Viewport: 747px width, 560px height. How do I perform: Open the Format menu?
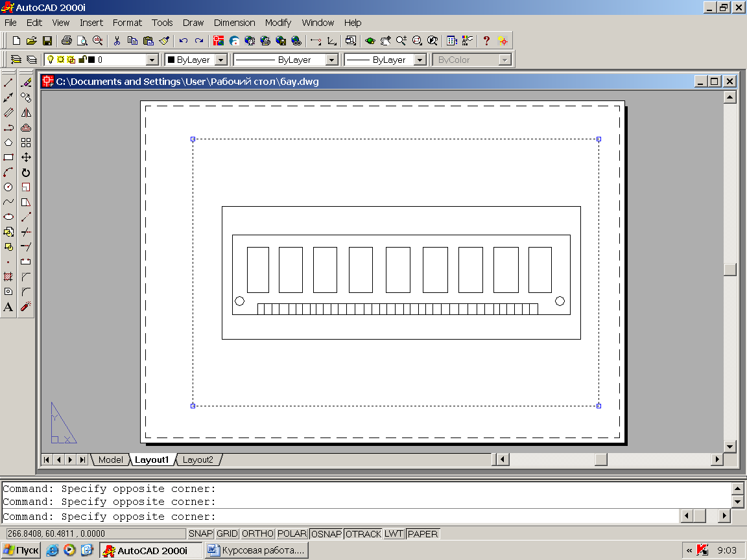(127, 23)
